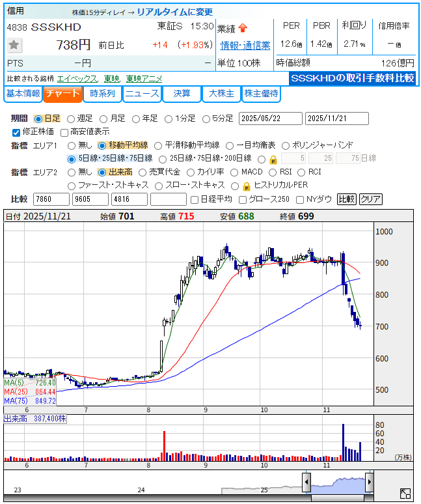421x504 pixels.
Task: Click the expand chart icon at bottom right
Action: [405, 494]
